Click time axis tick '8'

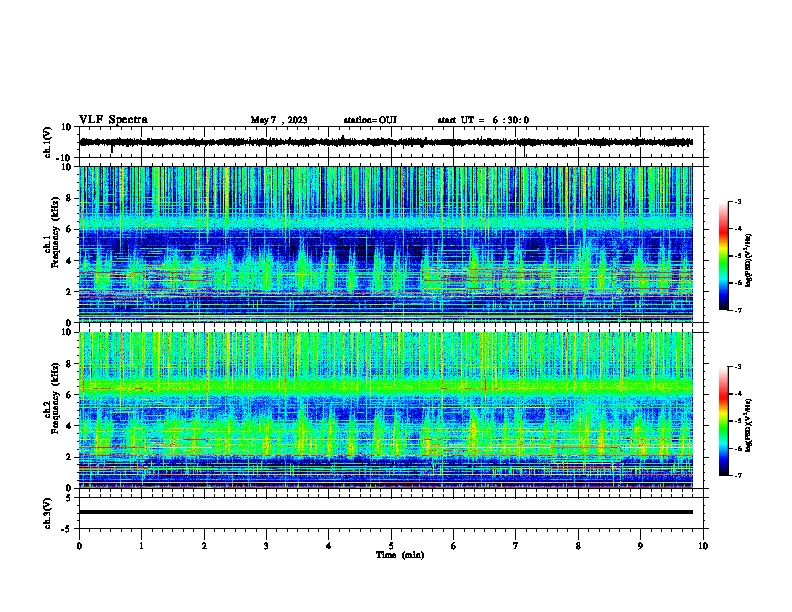578,546
